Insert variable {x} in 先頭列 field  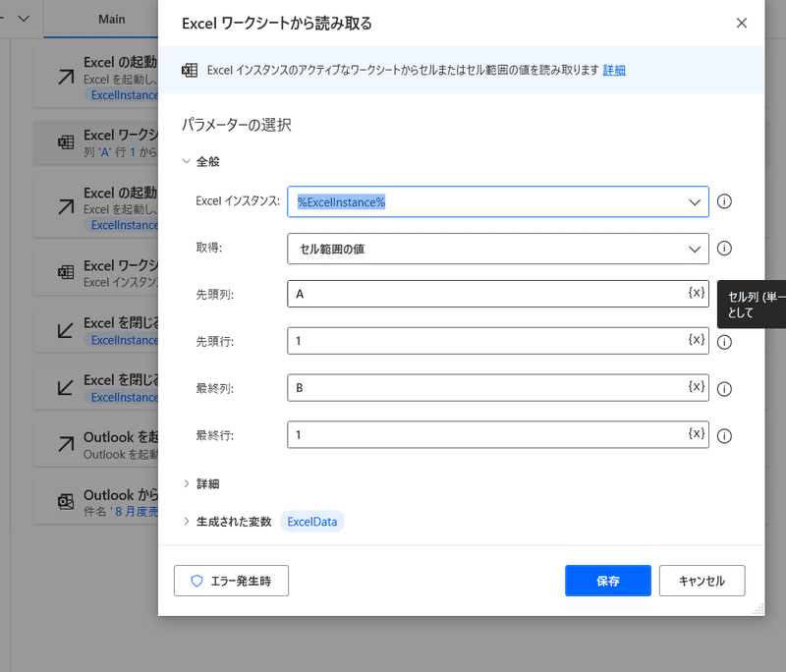point(697,293)
